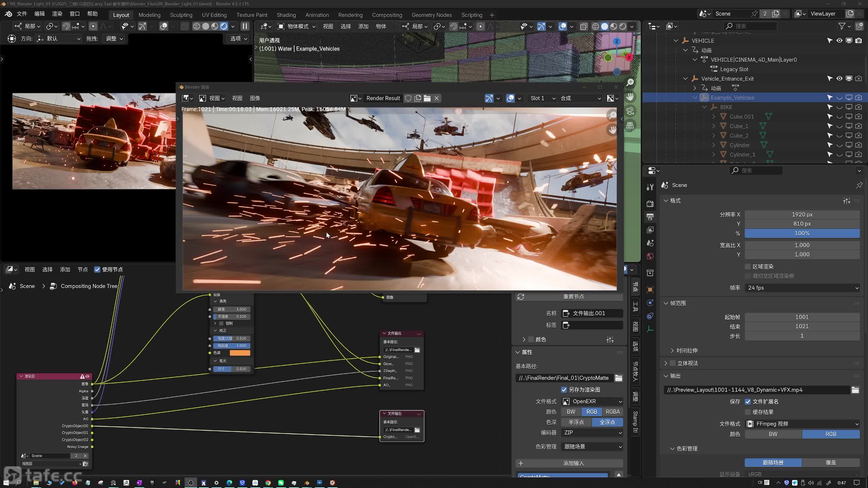Select RGBA color mode for file output
The image size is (868, 488).
(x=612, y=412)
